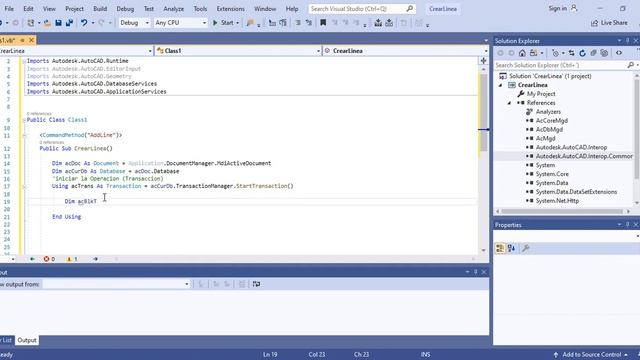Switch to the Output tab
640x360 pixels.
[x=27, y=340]
